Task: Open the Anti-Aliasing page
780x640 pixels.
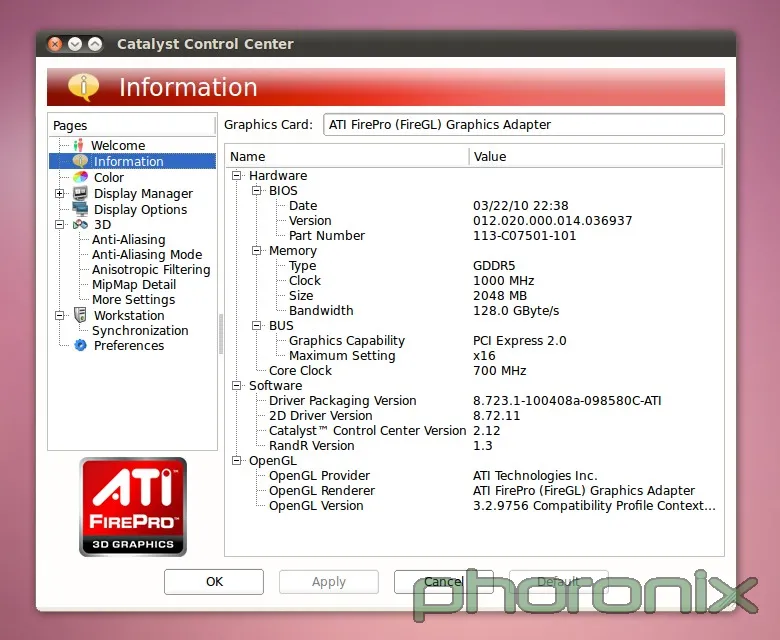Action: [128, 240]
